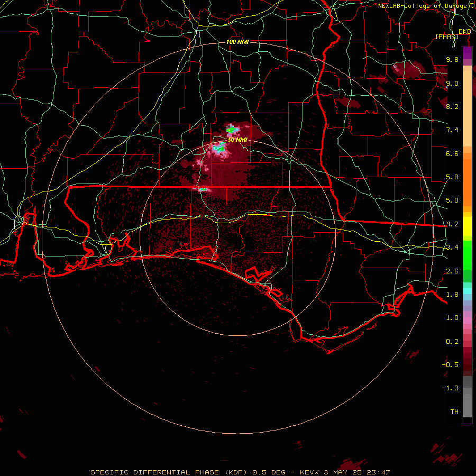Click the 5.8 legend value
Viewport: 476px width, 476px height.
pos(452,177)
